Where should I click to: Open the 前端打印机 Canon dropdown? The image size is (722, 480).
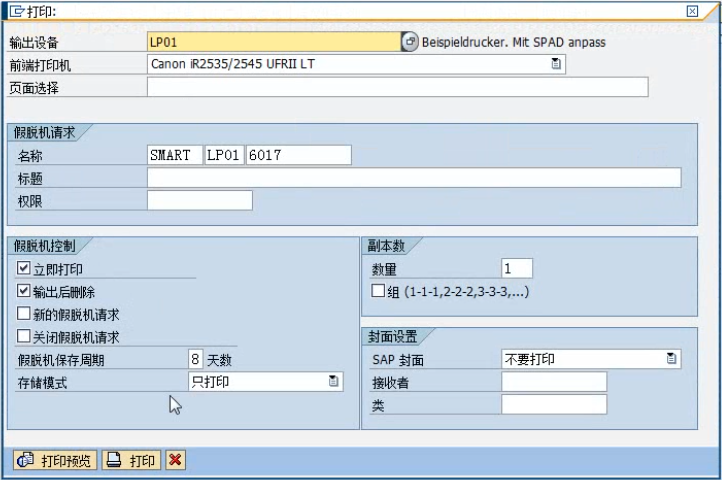click(x=556, y=65)
